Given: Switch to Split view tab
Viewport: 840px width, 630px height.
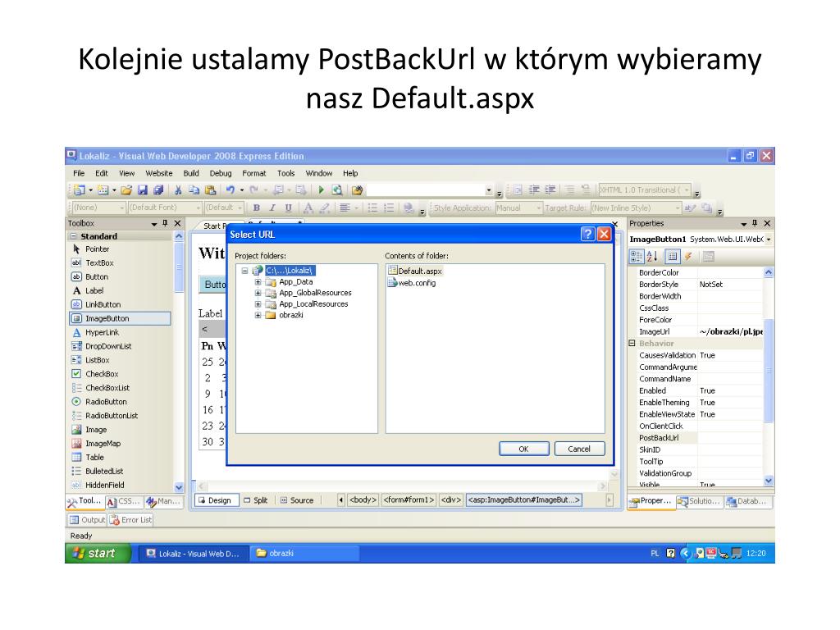Looking at the screenshot, I should click(256, 500).
